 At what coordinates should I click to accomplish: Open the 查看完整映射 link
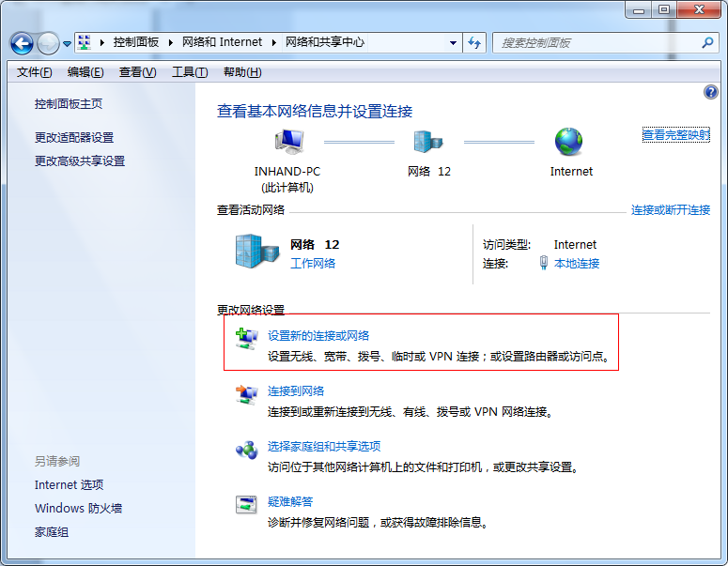coord(675,135)
